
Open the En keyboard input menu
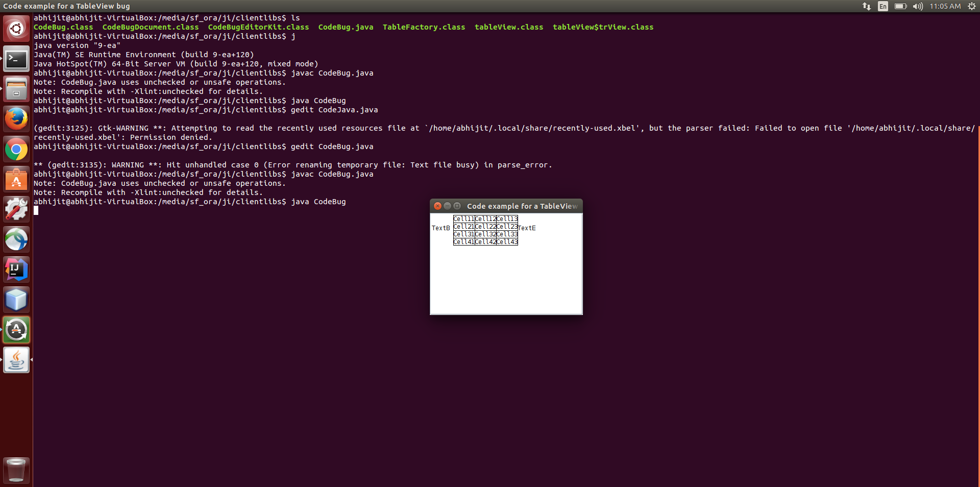coord(883,6)
